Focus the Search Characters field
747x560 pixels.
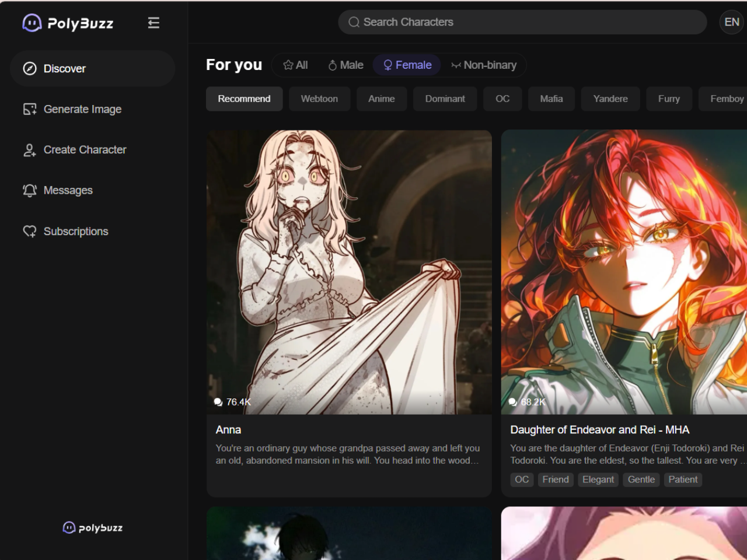(522, 22)
